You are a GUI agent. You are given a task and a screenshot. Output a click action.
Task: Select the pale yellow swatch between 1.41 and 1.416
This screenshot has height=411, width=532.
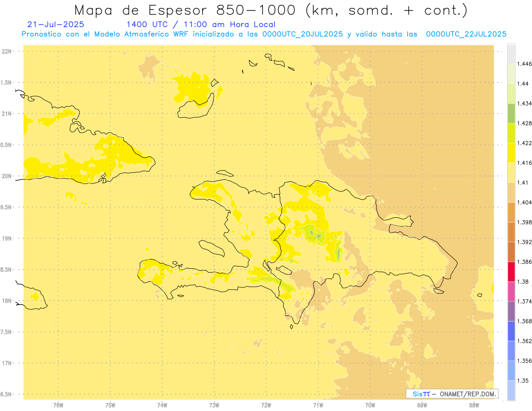click(511, 172)
